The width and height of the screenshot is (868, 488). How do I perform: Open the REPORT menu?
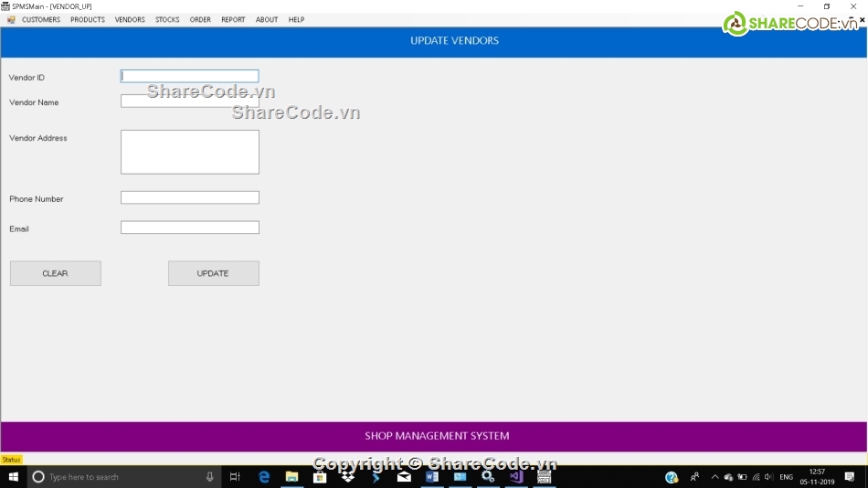click(233, 19)
